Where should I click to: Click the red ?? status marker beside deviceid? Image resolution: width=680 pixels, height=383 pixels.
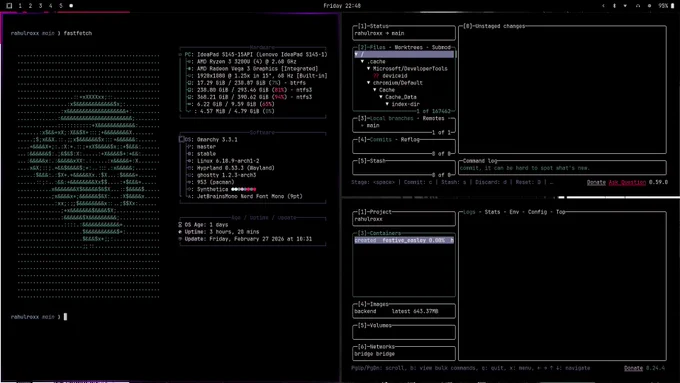pos(376,76)
